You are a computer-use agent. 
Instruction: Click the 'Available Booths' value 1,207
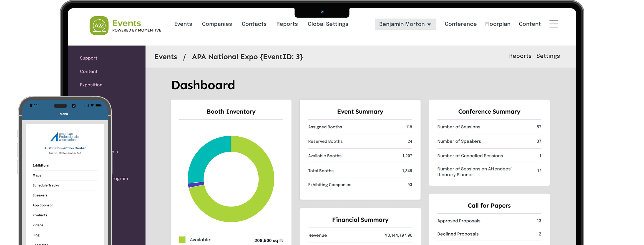click(x=407, y=156)
